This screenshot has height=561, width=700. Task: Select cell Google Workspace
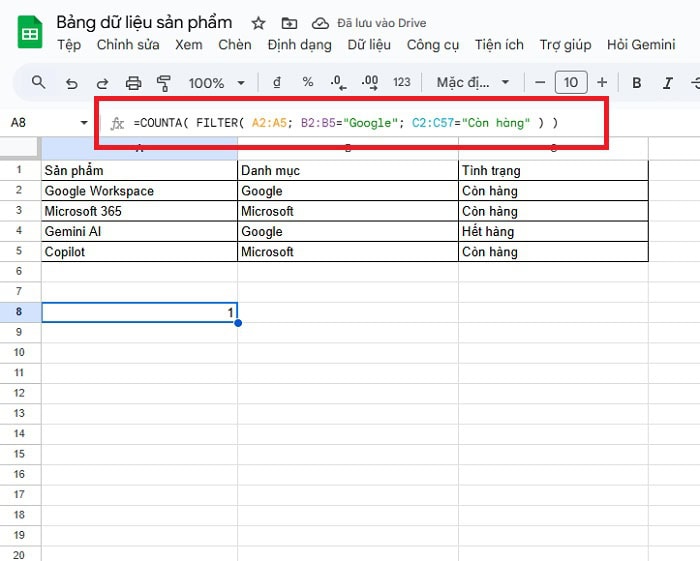click(x=139, y=191)
